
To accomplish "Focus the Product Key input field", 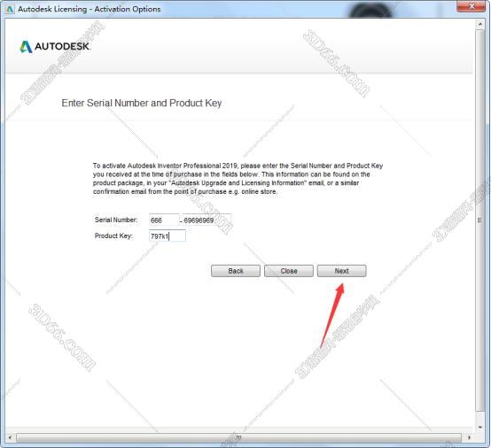I will 168,236.
